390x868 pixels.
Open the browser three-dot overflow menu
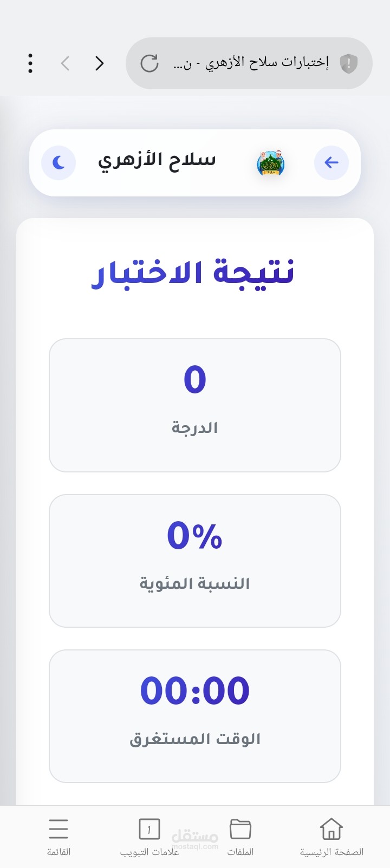click(30, 63)
